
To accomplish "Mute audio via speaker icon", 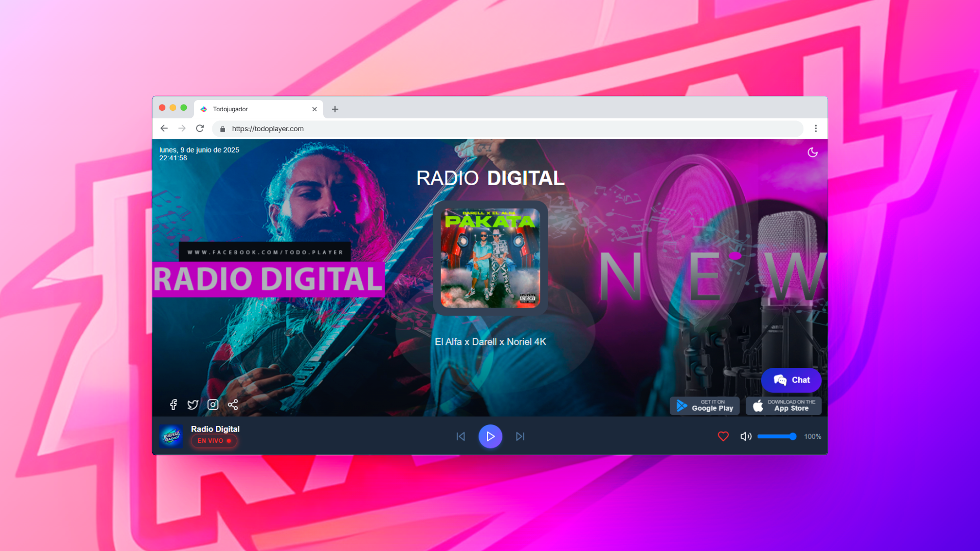I will pyautogui.click(x=746, y=436).
